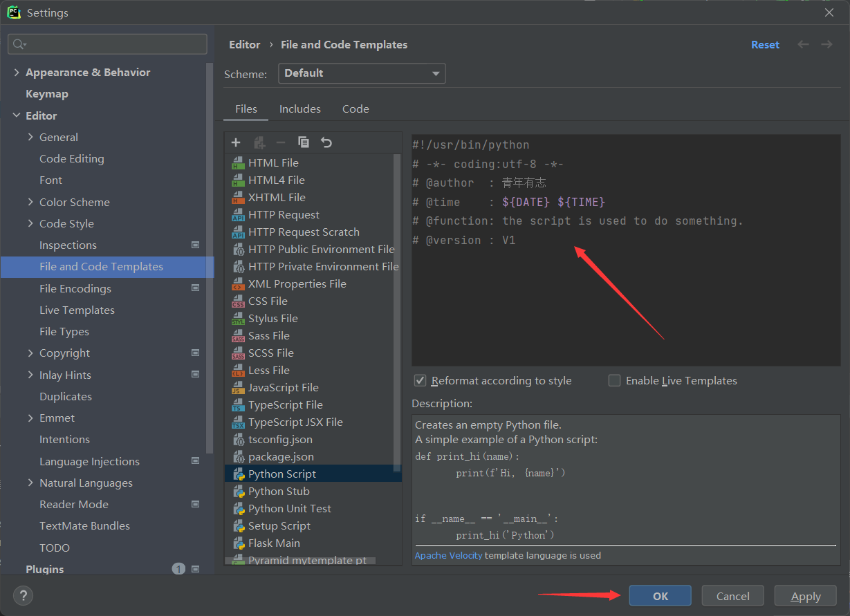Click the search magnifier icon
Screen dimensions: 850x616
click(x=19, y=44)
